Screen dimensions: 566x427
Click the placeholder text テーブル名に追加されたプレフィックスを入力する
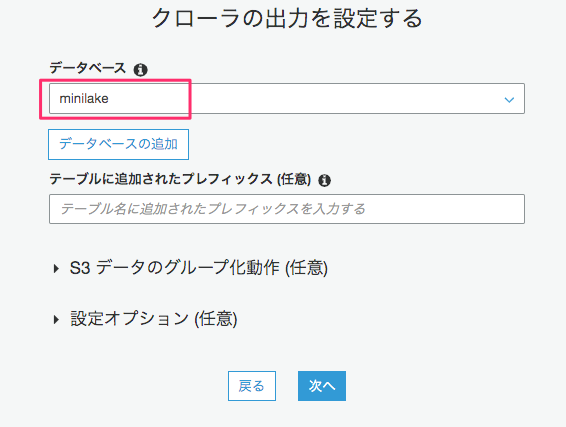point(213,209)
